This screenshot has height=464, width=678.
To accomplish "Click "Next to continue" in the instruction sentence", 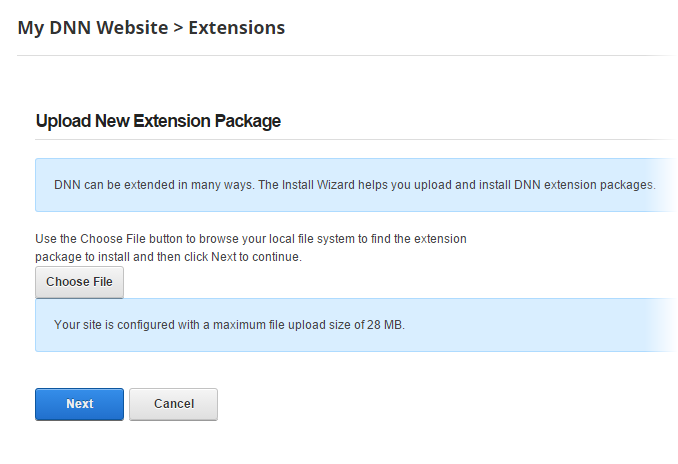I will 255,257.
